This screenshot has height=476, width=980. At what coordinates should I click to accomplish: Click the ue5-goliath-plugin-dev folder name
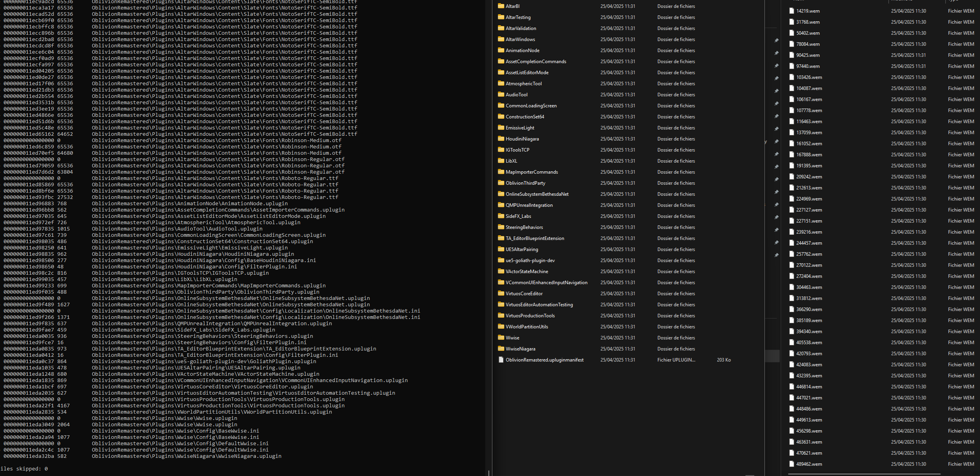point(530,260)
